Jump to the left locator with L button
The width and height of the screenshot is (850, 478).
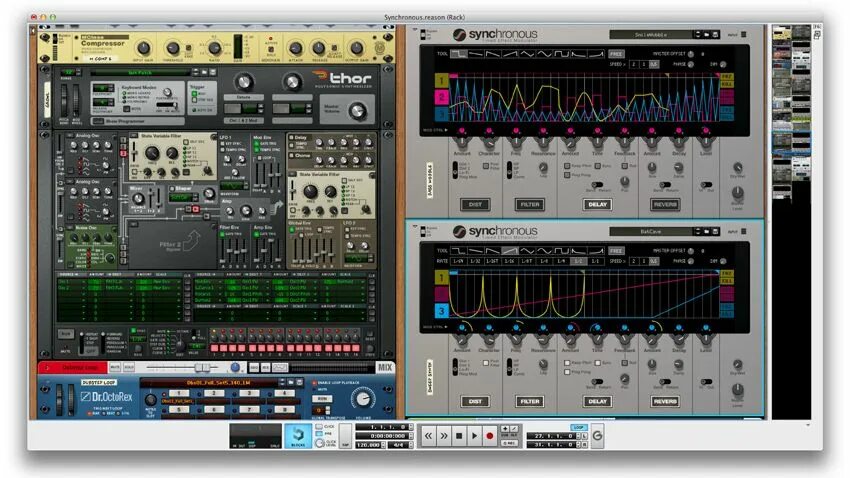tap(585, 436)
